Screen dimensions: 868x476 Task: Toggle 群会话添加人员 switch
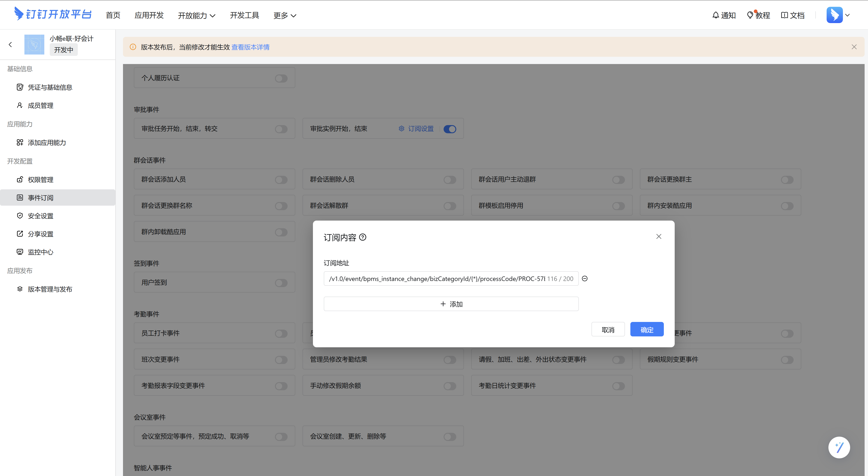pyautogui.click(x=281, y=180)
